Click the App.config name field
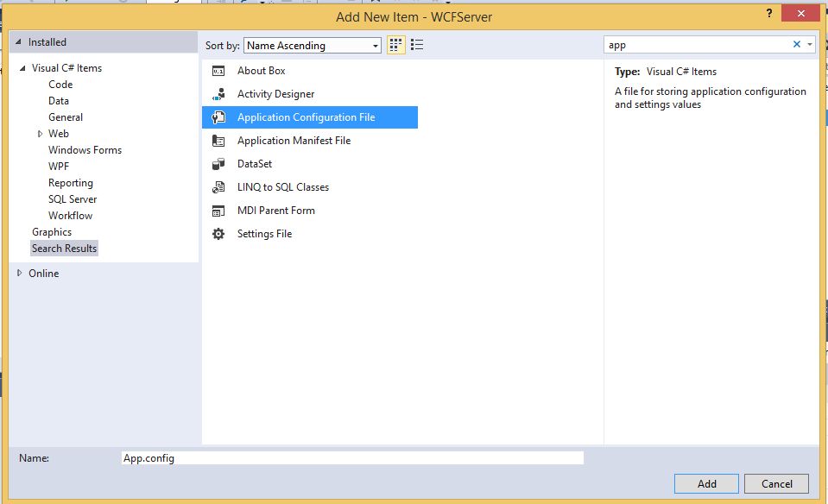The image size is (828, 504). click(345, 457)
